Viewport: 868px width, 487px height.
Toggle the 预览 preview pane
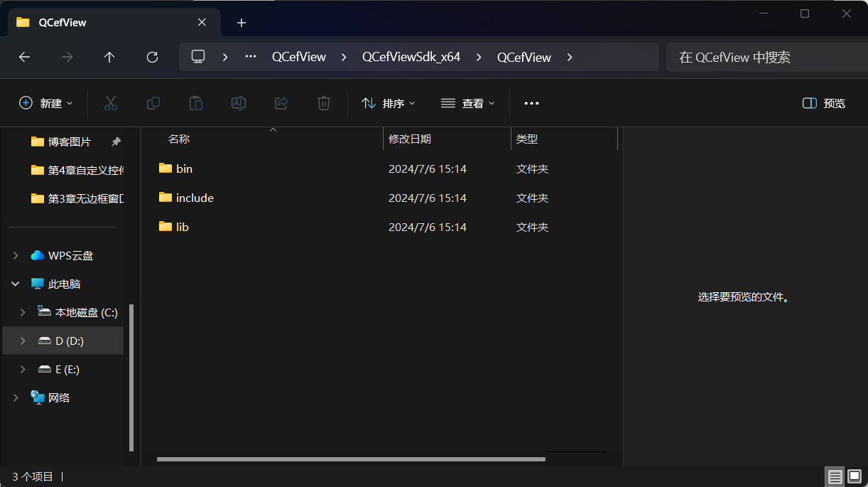[824, 103]
